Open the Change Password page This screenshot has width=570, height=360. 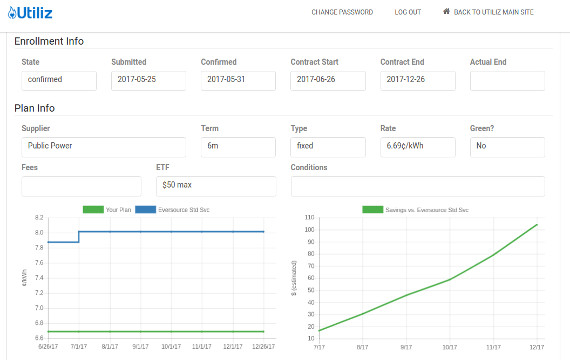coord(342,12)
